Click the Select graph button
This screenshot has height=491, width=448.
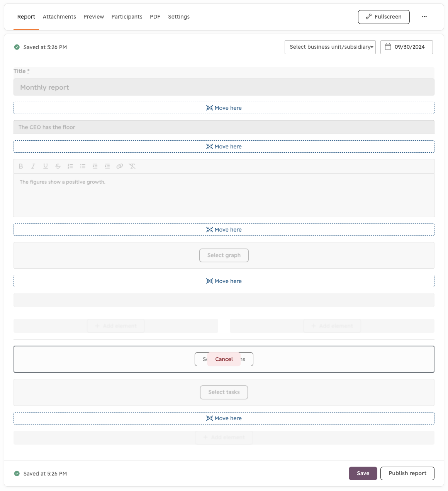pyautogui.click(x=224, y=256)
